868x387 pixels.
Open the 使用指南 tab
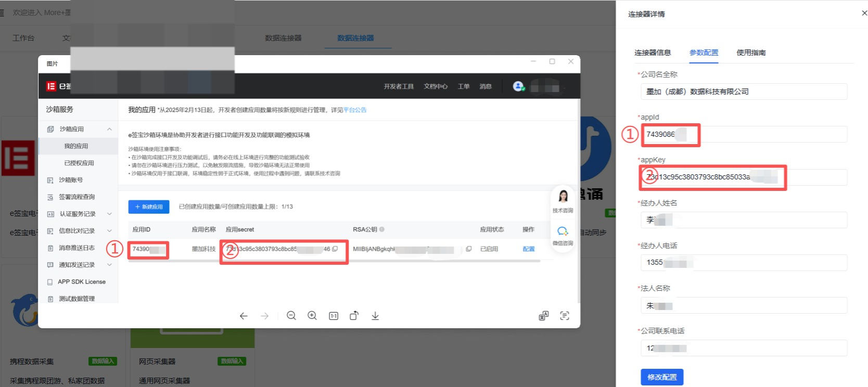click(x=751, y=53)
